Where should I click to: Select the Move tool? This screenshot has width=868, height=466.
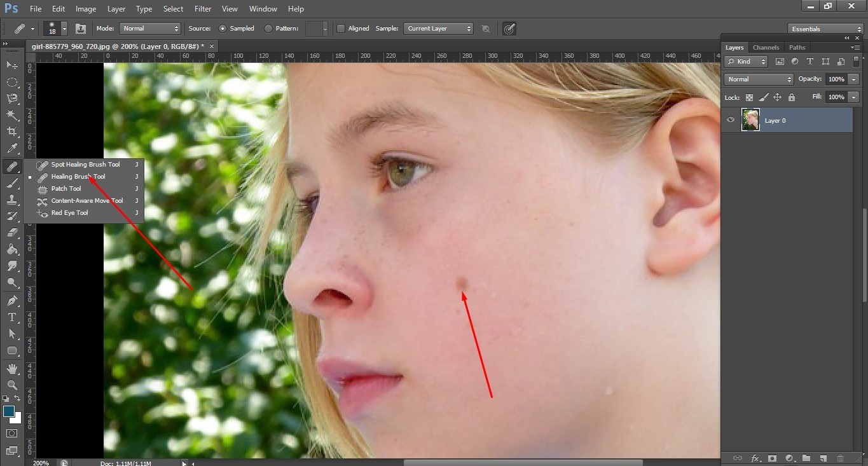click(12, 65)
